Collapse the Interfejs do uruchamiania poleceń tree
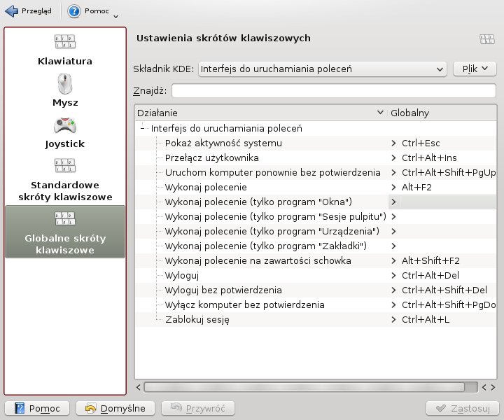Screen dimensions: 504x420 point(143,129)
